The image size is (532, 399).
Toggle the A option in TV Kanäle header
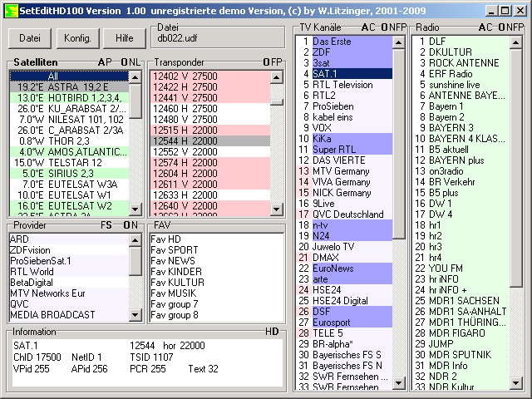tap(365, 27)
